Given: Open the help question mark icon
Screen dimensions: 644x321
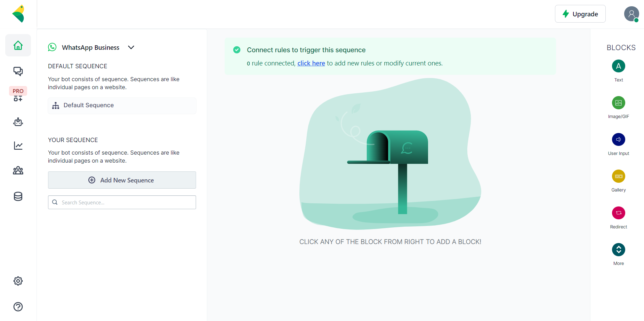Looking at the screenshot, I should pyautogui.click(x=18, y=307).
